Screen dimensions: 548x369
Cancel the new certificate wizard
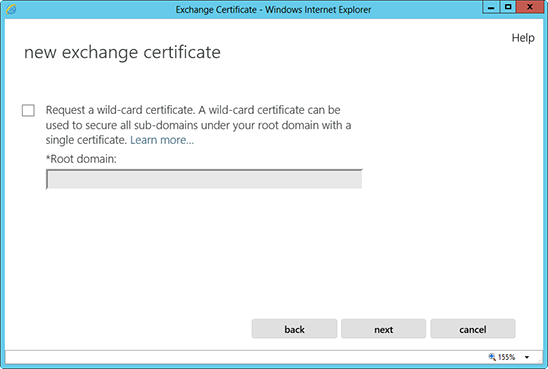pos(473,329)
